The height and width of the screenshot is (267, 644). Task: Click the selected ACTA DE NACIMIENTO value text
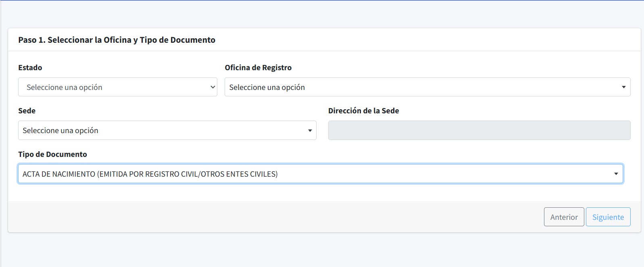(x=150, y=174)
